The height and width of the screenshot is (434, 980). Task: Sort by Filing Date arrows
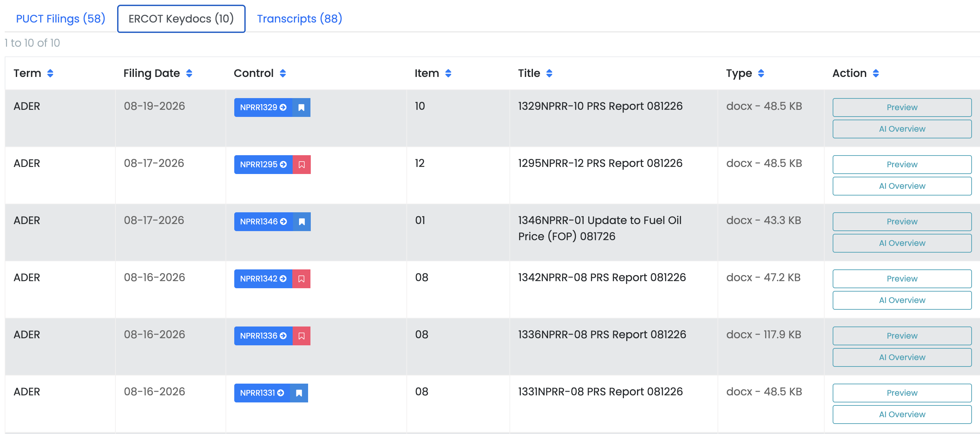coord(189,73)
